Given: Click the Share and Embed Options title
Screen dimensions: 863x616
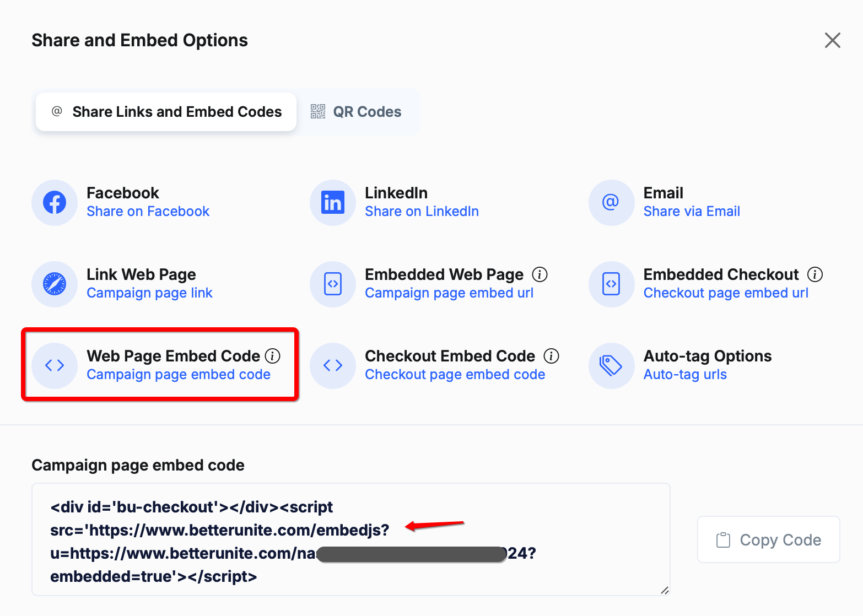Looking at the screenshot, I should [139, 40].
